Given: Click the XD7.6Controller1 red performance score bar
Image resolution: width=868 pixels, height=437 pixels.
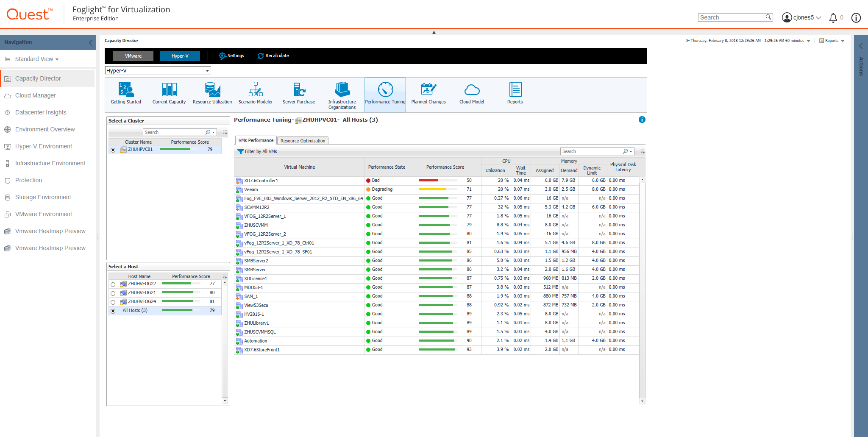Looking at the screenshot, I should (x=428, y=181).
